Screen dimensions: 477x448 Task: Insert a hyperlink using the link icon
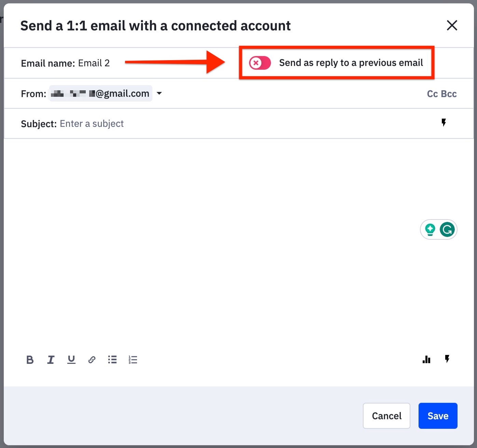(x=92, y=359)
